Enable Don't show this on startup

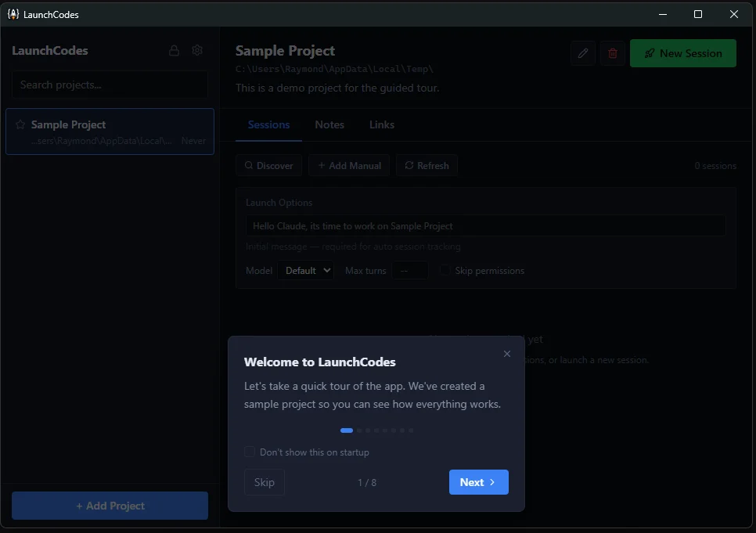pos(250,452)
